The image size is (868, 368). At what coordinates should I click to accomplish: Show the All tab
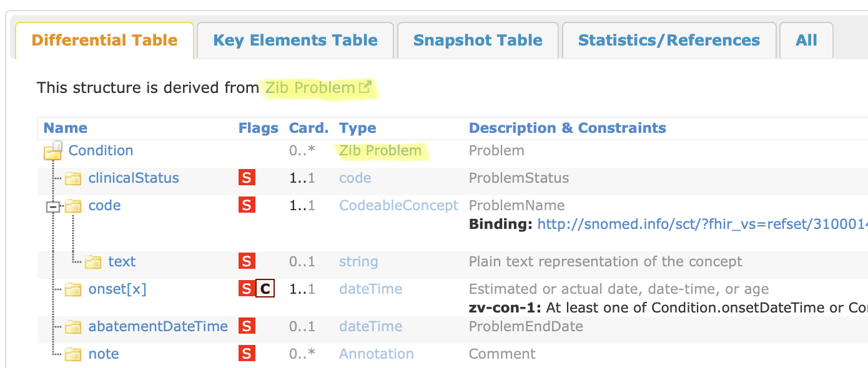806,41
